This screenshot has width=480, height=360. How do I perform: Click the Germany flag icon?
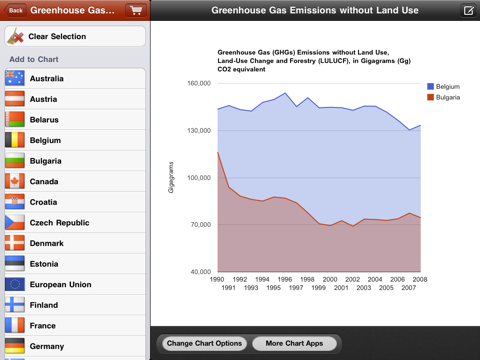point(15,346)
